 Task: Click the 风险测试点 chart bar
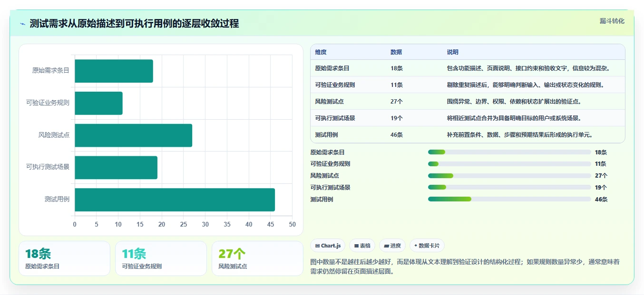[x=133, y=135]
